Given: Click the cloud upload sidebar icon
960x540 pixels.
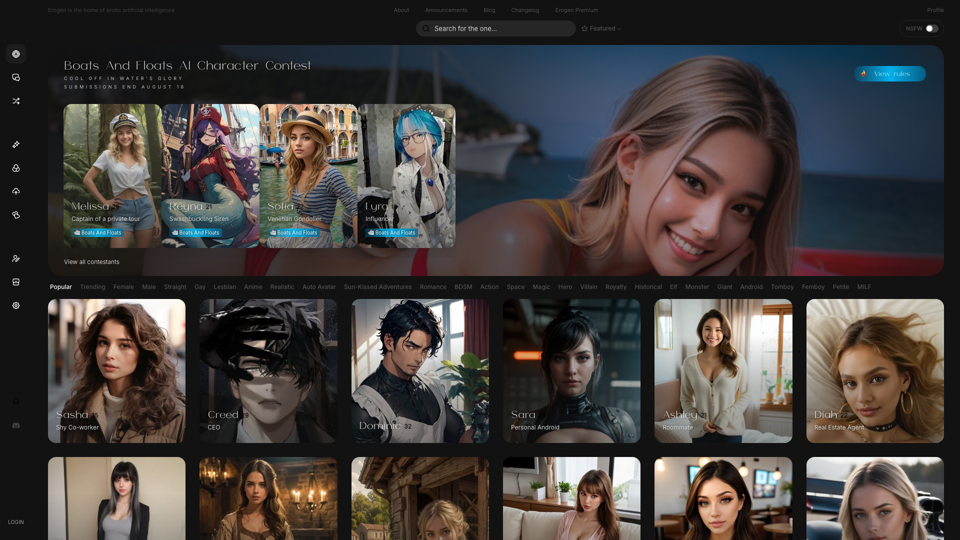Looking at the screenshot, I should [x=16, y=191].
